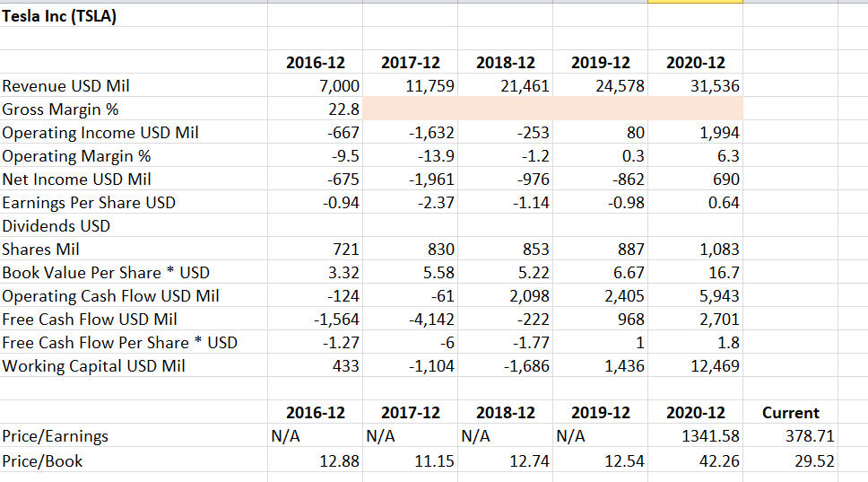Select revenue value 7,000
Viewport: 868px width, 482px height.
tap(339, 86)
